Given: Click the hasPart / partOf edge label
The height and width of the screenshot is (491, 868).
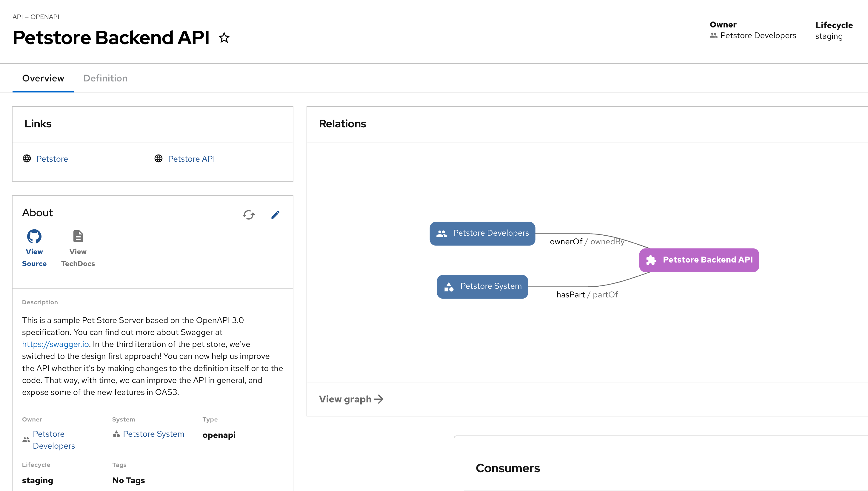Looking at the screenshot, I should (x=587, y=295).
